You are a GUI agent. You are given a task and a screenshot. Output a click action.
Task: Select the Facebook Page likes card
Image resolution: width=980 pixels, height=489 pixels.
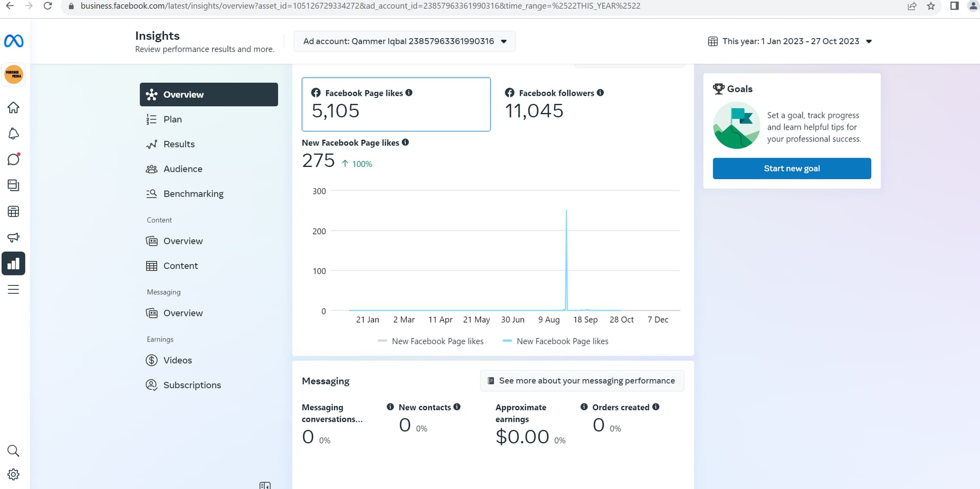tap(396, 104)
